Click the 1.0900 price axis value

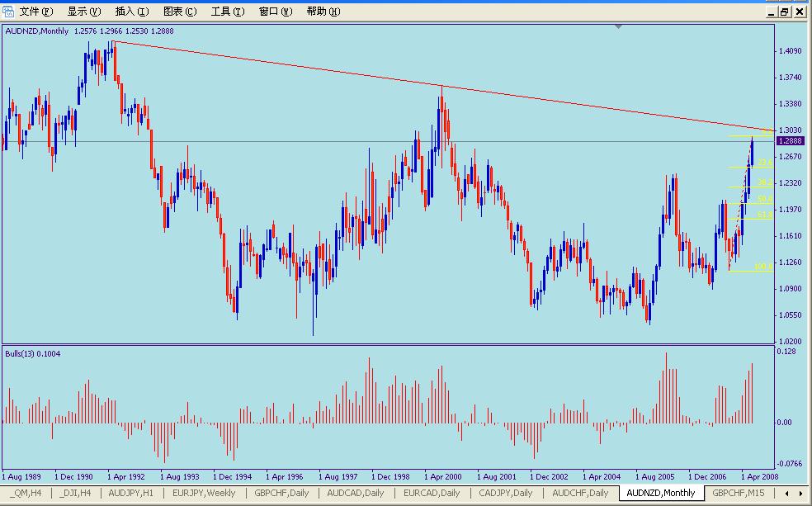tap(791, 288)
